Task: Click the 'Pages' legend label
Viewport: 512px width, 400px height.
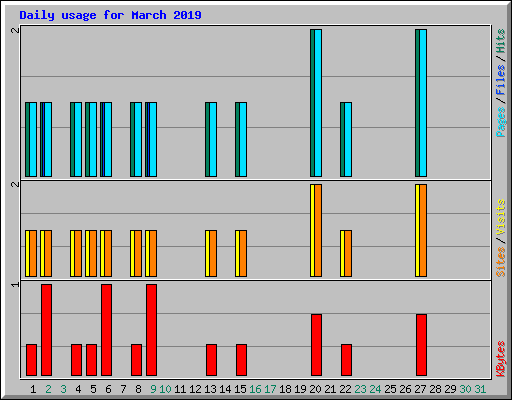Action: (x=501, y=122)
